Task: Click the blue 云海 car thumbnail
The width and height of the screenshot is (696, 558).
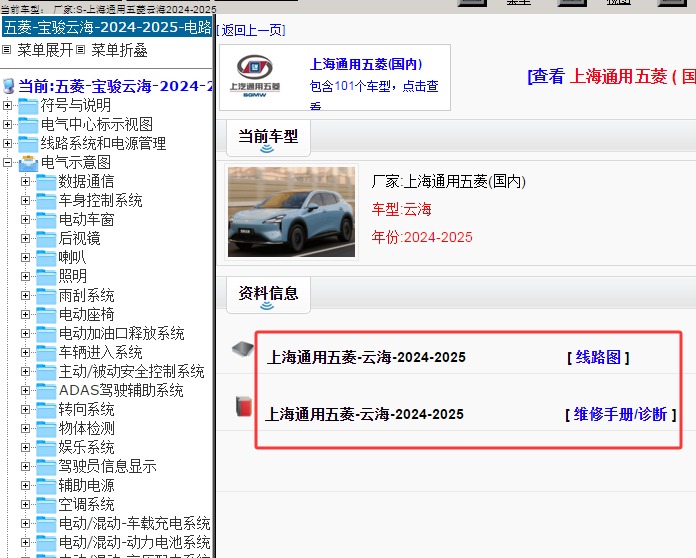Action: [291, 212]
